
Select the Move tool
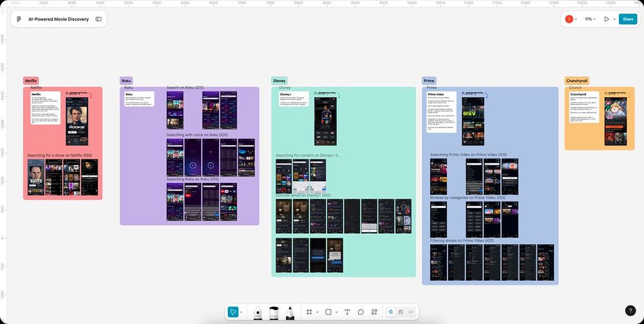click(233, 312)
